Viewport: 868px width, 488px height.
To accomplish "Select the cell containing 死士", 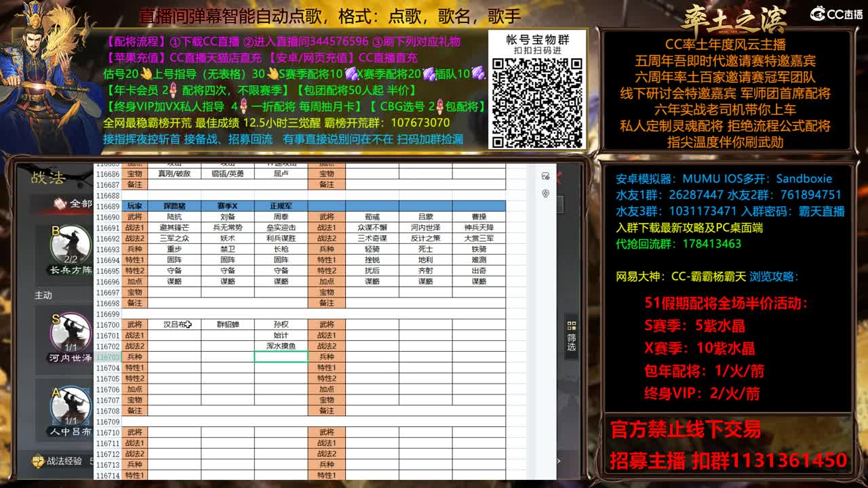I will [425, 249].
